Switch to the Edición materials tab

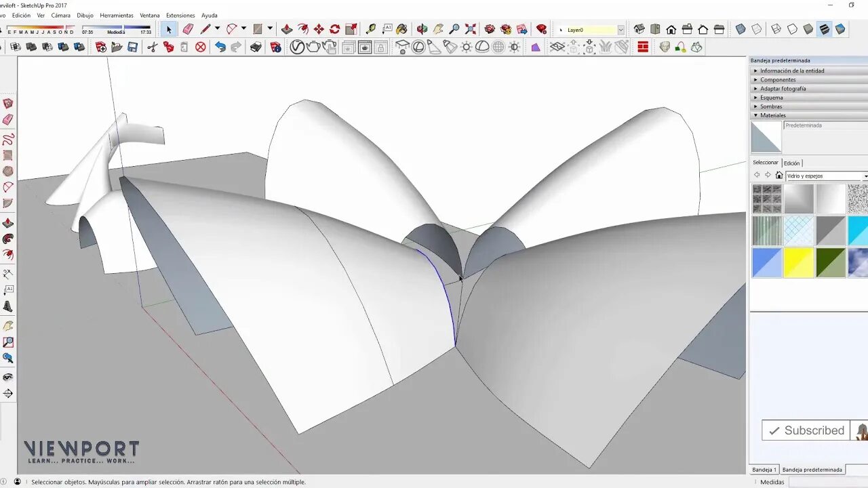coord(792,163)
